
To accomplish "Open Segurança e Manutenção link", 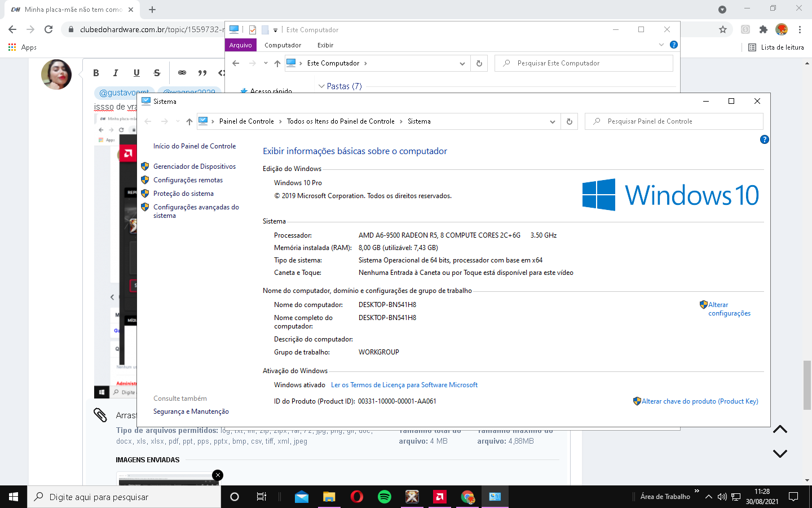I will pos(191,411).
